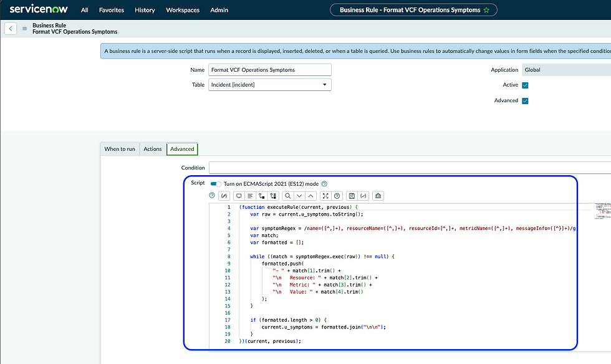Uncheck the Advanced checkbox

coord(525,101)
